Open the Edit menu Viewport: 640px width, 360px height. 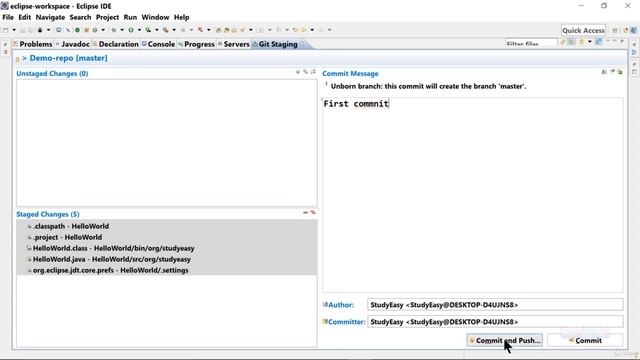pyautogui.click(x=24, y=17)
